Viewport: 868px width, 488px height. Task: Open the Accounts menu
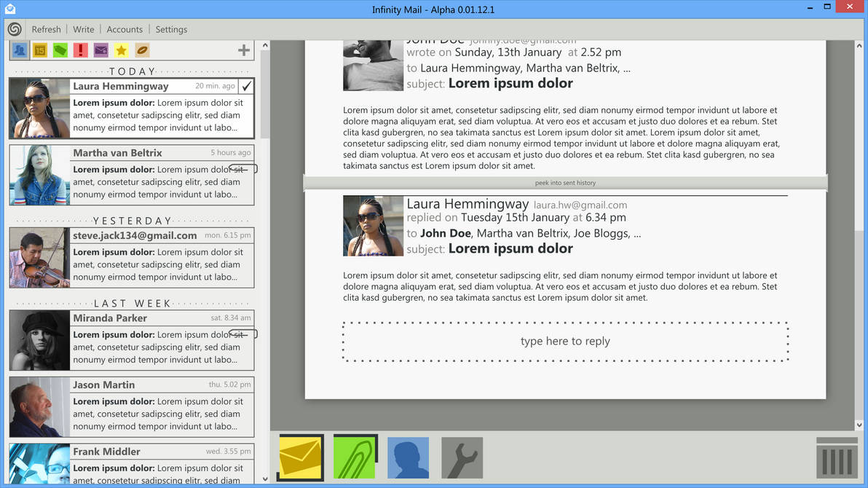pos(125,29)
